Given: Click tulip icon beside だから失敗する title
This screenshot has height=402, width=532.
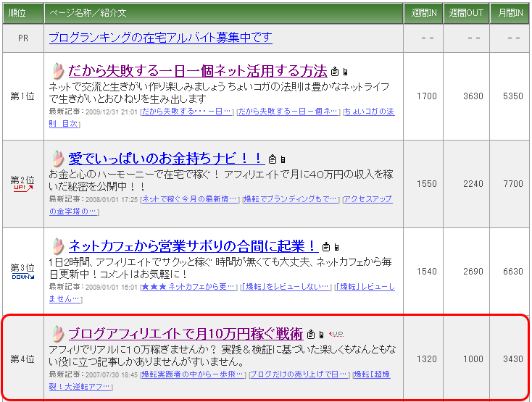Looking at the screenshot, I should [59, 71].
